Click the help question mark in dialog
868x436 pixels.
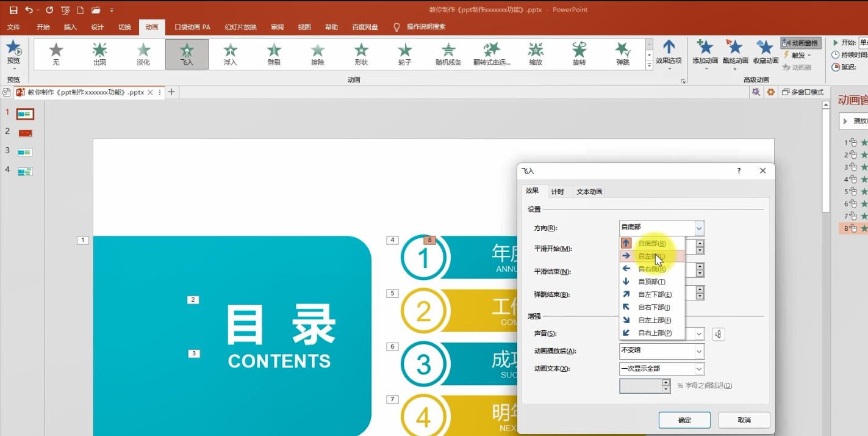(x=739, y=171)
